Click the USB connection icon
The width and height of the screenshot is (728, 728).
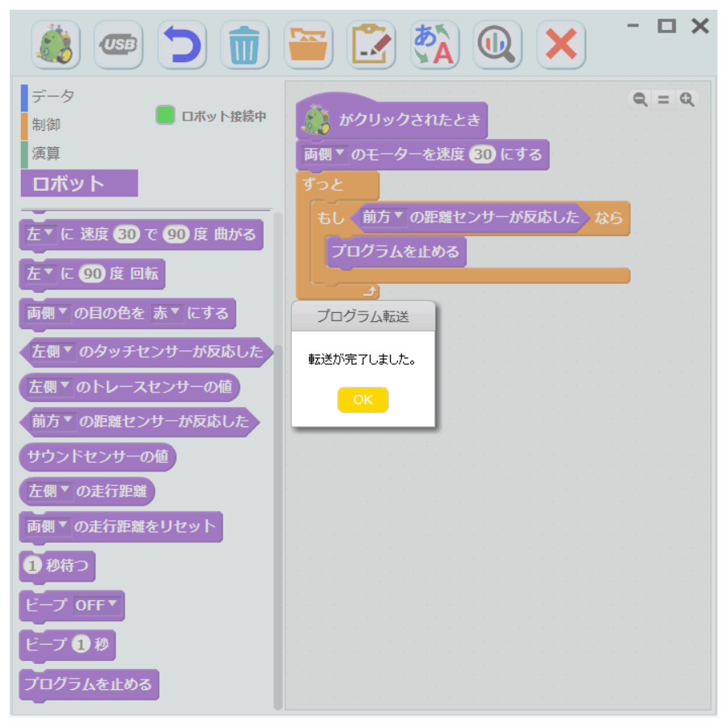[118, 44]
